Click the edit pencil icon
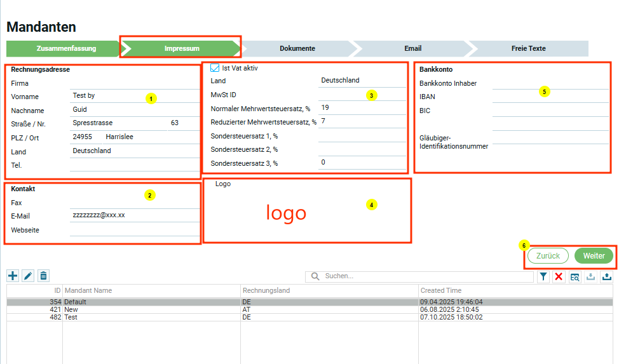The width and height of the screenshot is (619, 364). point(28,276)
